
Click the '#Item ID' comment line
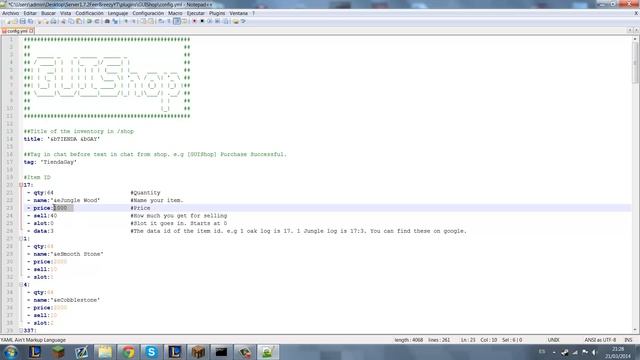(x=37, y=178)
